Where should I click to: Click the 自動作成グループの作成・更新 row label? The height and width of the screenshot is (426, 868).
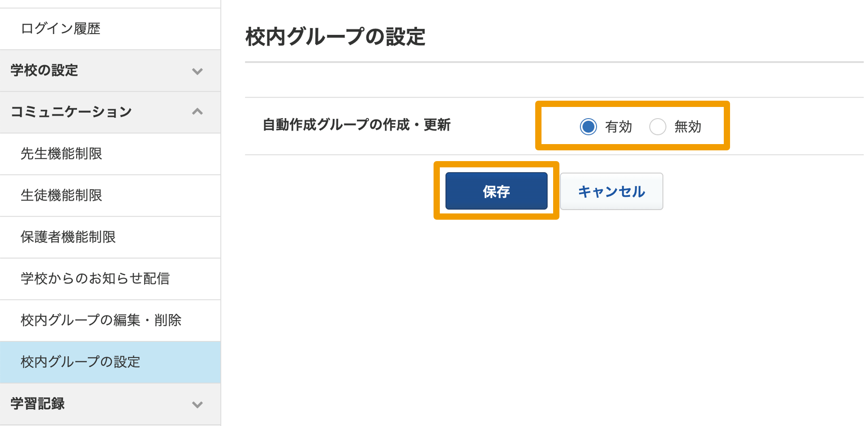pyautogui.click(x=357, y=125)
